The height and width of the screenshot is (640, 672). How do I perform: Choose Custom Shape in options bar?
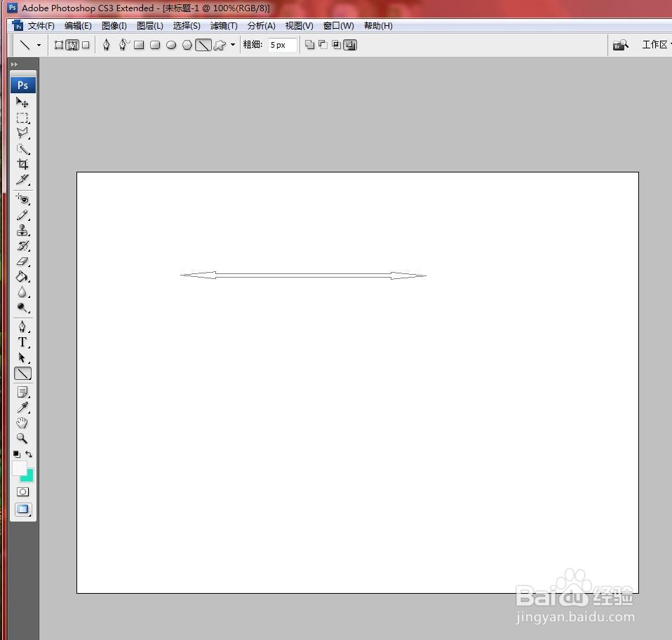(x=220, y=45)
